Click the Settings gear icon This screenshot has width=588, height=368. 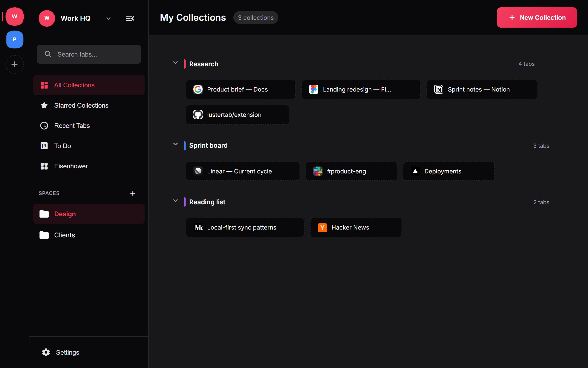[46, 352]
